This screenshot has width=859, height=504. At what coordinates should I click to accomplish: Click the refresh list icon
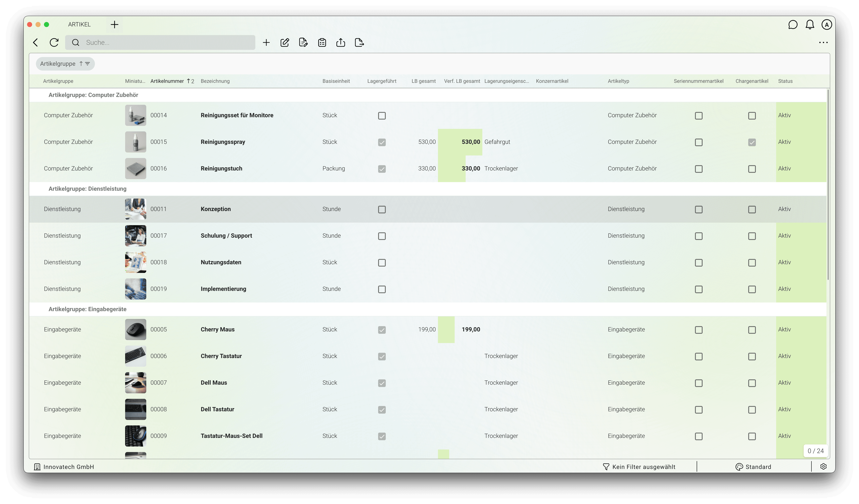click(x=54, y=43)
